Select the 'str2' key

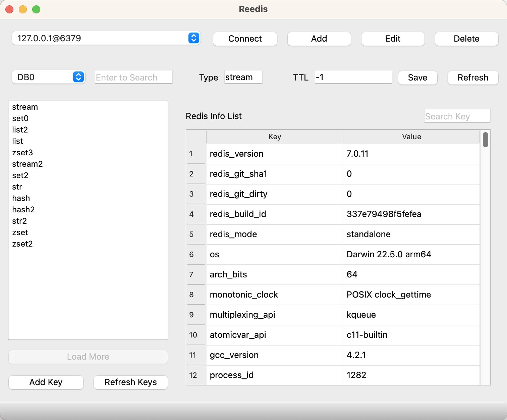(88, 221)
